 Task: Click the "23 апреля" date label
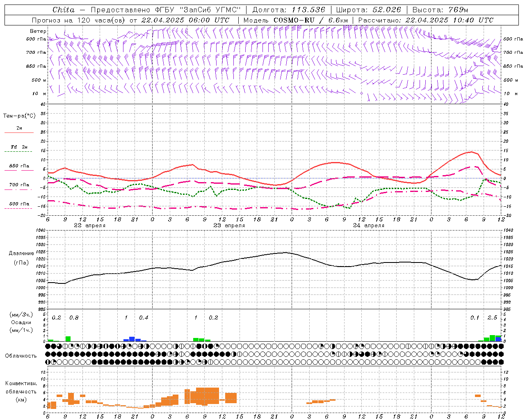pyautogui.click(x=229, y=226)
